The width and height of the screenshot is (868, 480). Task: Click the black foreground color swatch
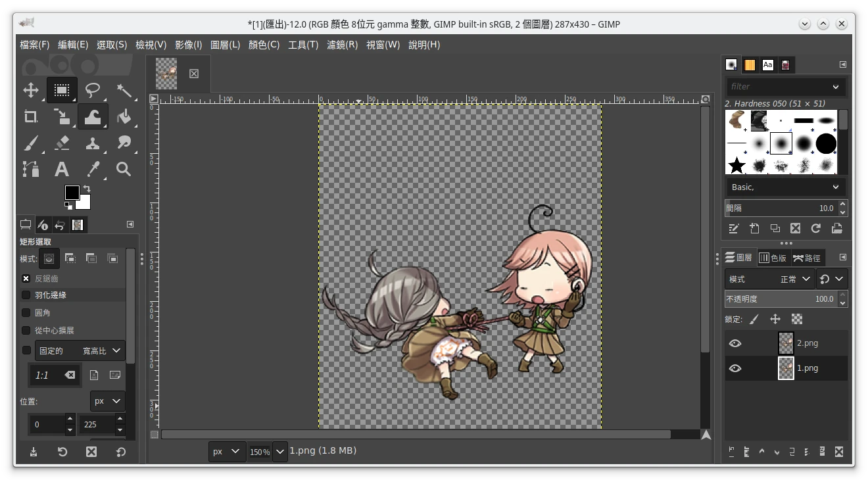tap(72, 192)
